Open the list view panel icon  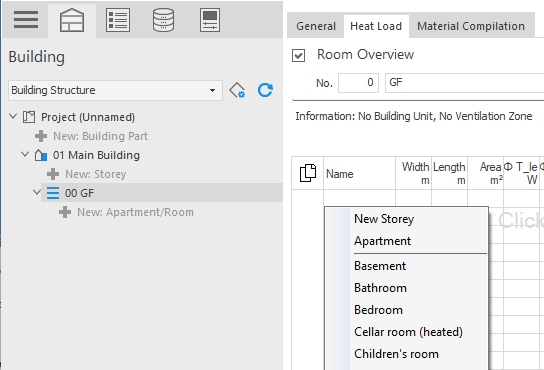tap(118, 20)
